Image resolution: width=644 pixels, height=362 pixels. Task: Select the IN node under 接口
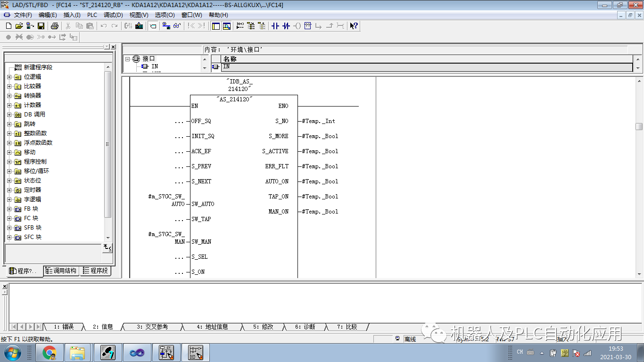pos(155,66)
